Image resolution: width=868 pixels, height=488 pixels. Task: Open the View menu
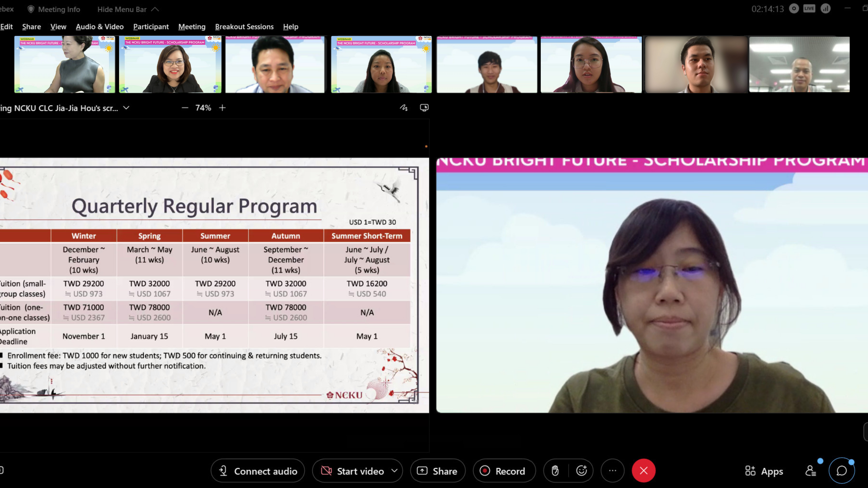tap(58, 27)
